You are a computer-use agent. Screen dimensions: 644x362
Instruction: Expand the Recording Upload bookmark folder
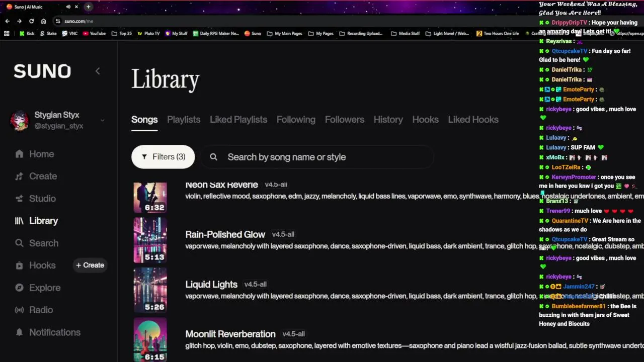[x=361, y=34]
